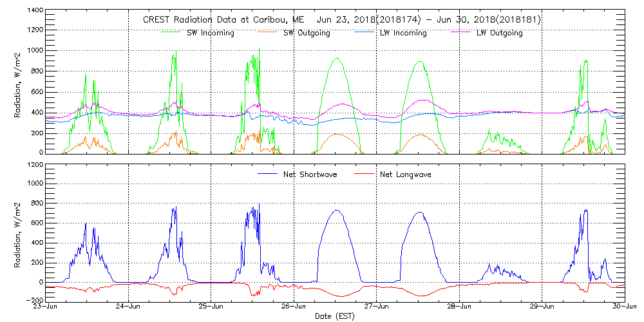Viewport: 644px width, 322px height.
Task: Click the smooth green peak on 26-Jun
Action: 336,59
